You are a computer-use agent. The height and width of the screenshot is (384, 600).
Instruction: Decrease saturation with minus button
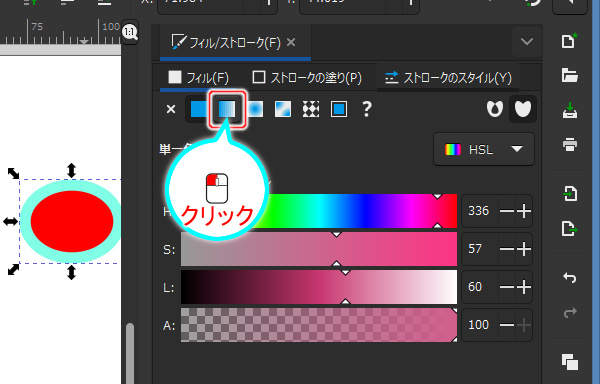pos(507,249)
